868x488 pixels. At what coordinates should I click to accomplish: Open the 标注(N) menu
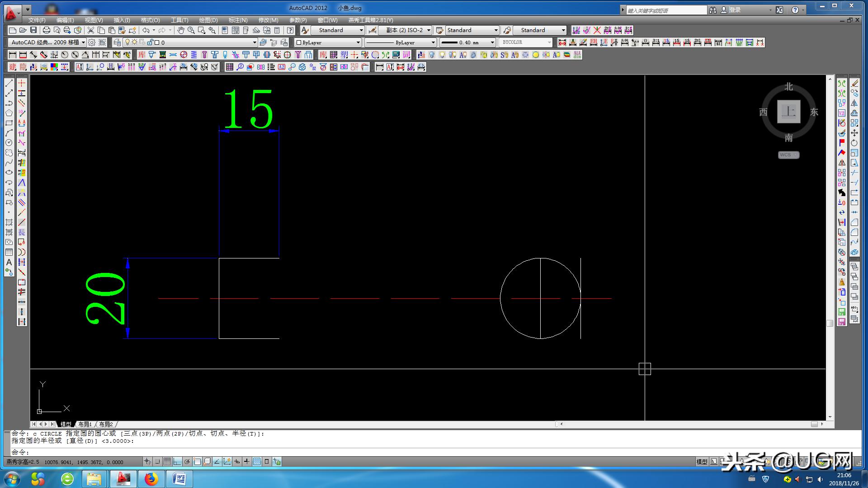pyautogui.click(x=238, y=20)
